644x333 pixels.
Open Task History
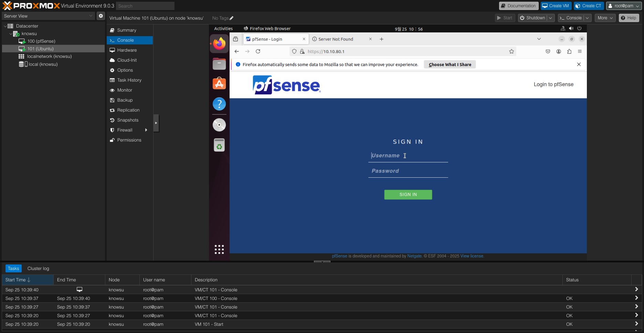[x=130, y=80]
